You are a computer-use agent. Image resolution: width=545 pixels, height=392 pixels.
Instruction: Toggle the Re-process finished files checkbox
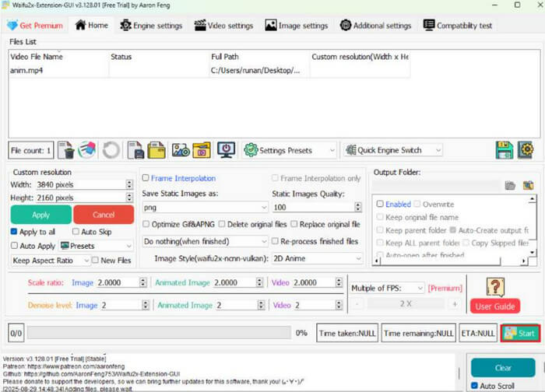coord(274,241)
